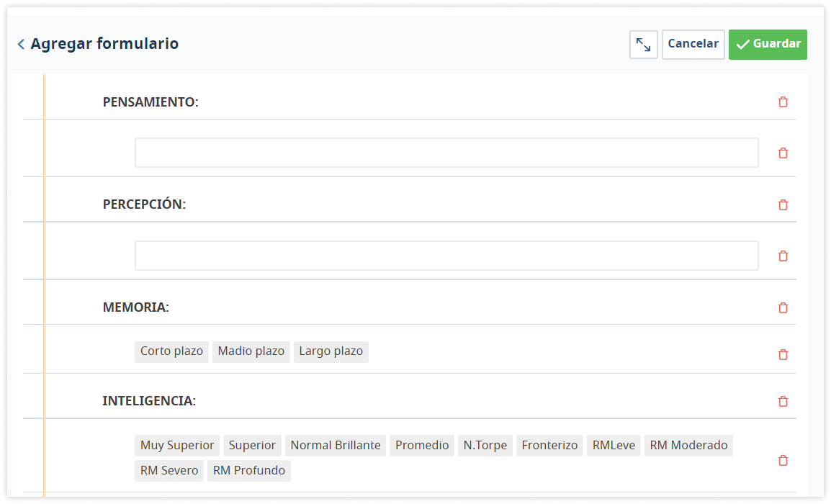Click the PERCEPCIÓN: label
Viewport: 831px width, 504px height.
144,204
